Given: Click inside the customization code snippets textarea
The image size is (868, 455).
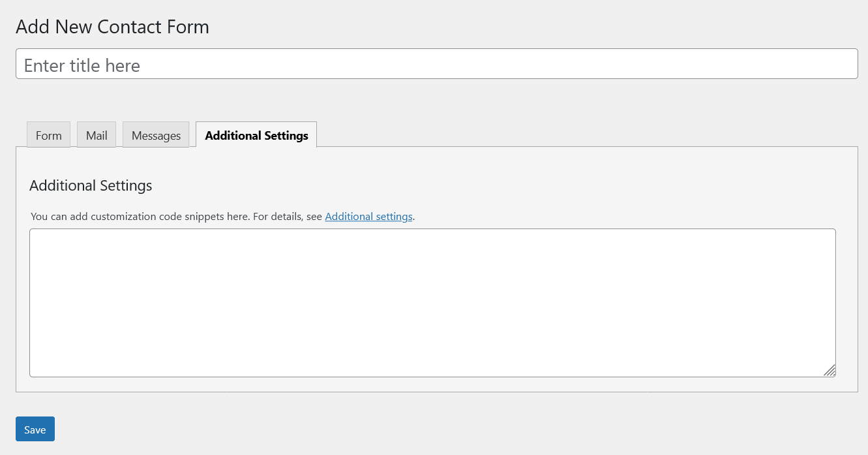Looking at the screenshot, I should coord(432,303).
